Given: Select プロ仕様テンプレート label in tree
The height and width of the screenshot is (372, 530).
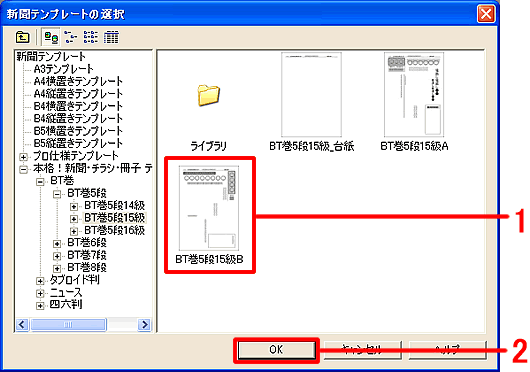Looking at the screenshot, I should [x=76, y=156].
